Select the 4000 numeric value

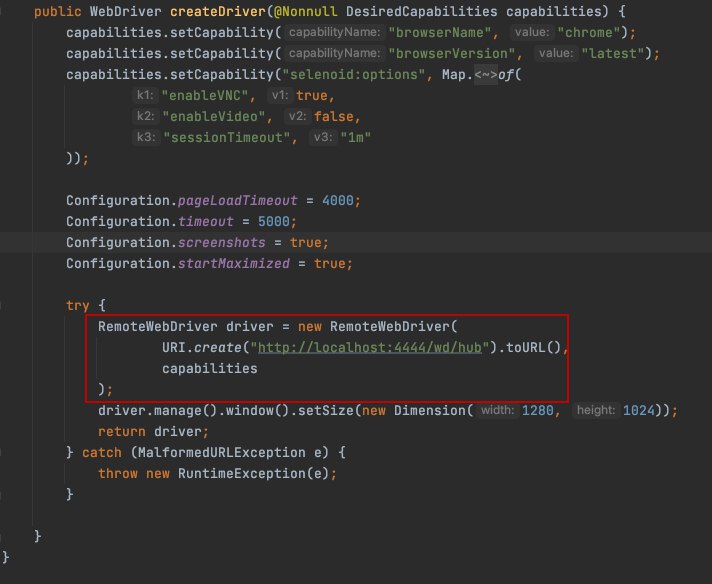tap(338, 200)
